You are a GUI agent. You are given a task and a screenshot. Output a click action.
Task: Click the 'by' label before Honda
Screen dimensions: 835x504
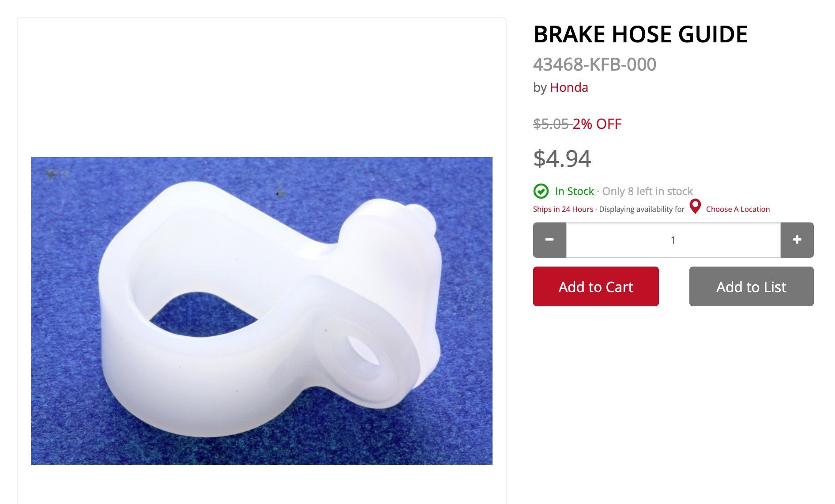(x=540, y=88)
